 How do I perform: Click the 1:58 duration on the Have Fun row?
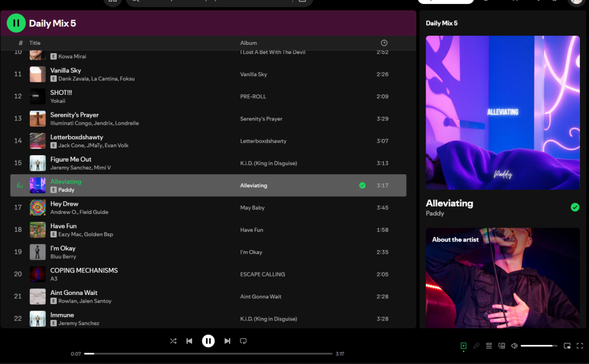pos(383,230)
